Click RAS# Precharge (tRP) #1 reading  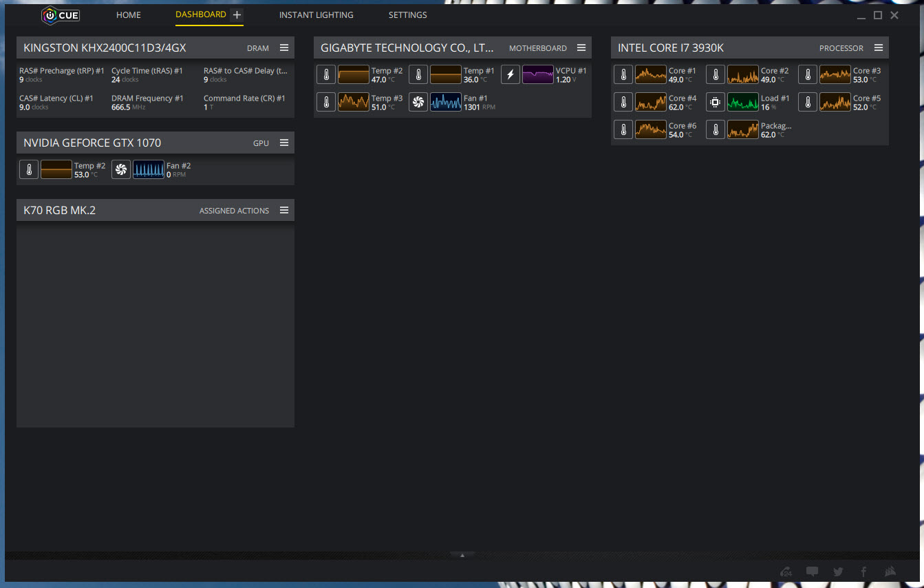click(x=31, y=80)
